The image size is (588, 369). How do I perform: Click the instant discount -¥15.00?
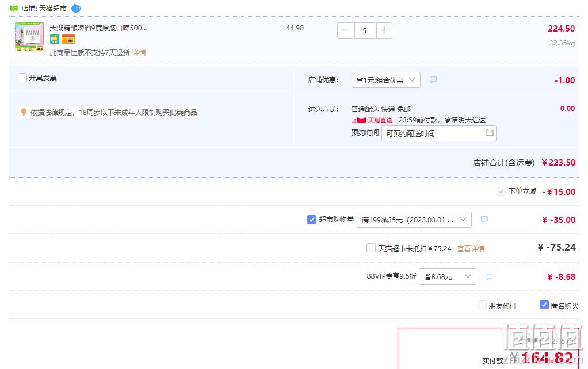559,192
